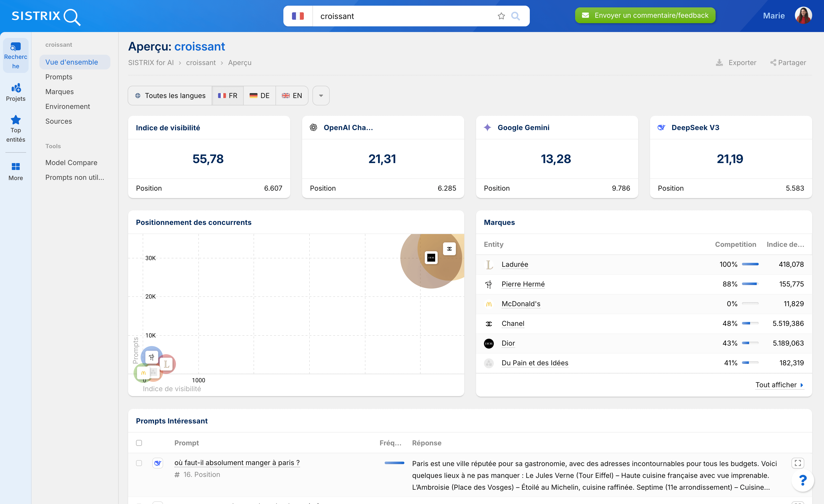
Task: Click the Ladurée logo icon in Marques
Action: pos(489,265)
